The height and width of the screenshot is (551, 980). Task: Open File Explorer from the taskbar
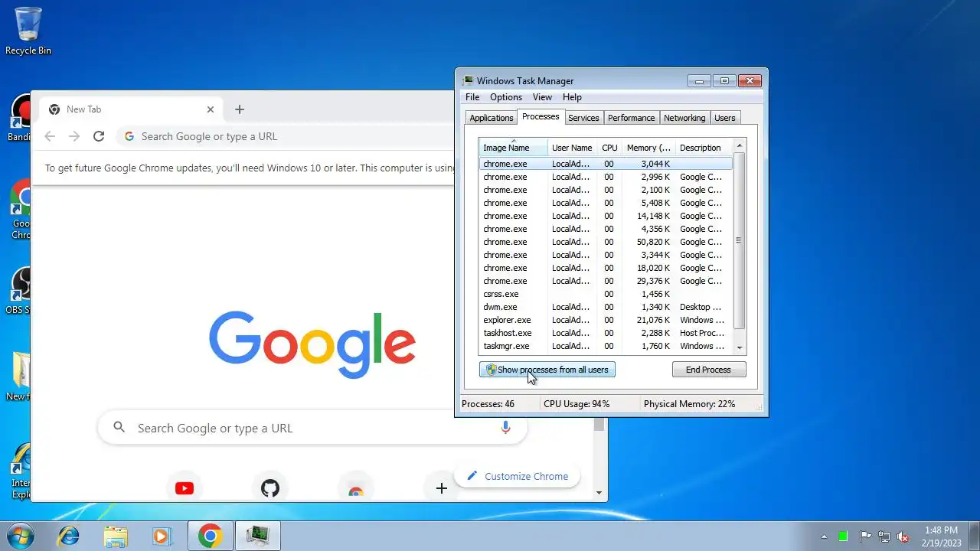pyautogui.click(x=116, y=536)
